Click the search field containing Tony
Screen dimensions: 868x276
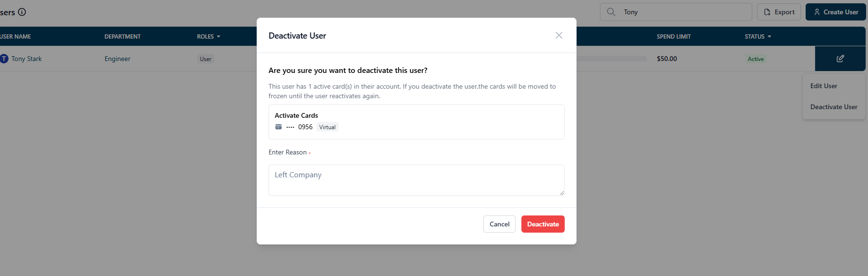[x=676, y=12]
